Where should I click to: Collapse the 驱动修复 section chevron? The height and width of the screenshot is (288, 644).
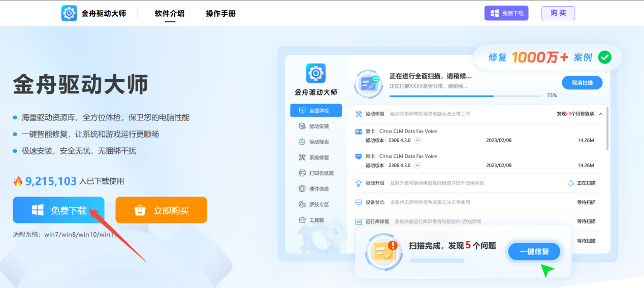click(x=601, y=114)
